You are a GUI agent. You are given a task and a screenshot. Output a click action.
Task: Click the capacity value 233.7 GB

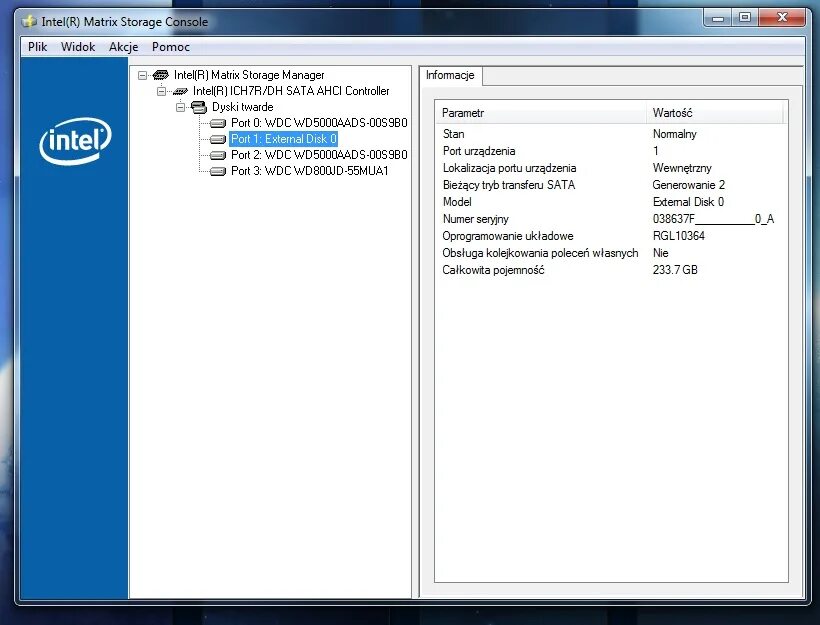(675, 270)
